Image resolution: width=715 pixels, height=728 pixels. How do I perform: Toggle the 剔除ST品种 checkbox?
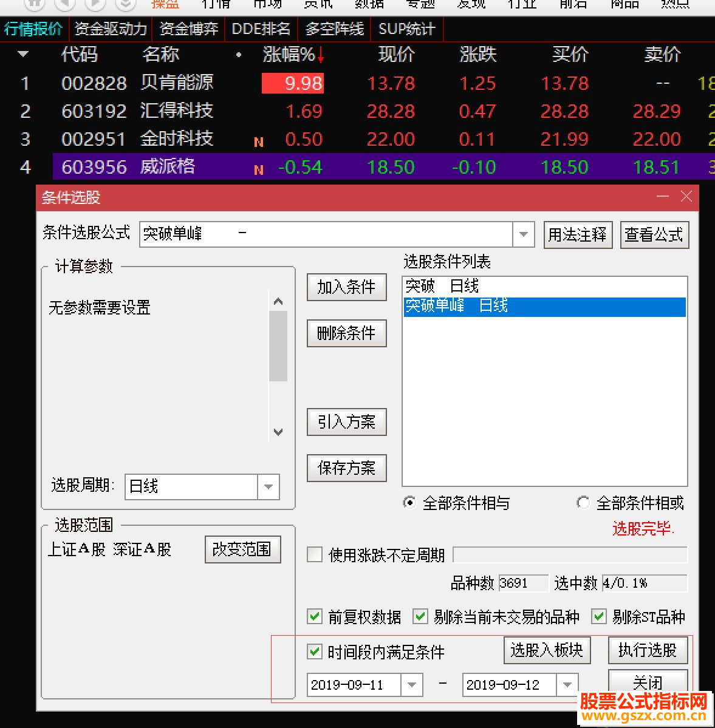click(599, 616)
